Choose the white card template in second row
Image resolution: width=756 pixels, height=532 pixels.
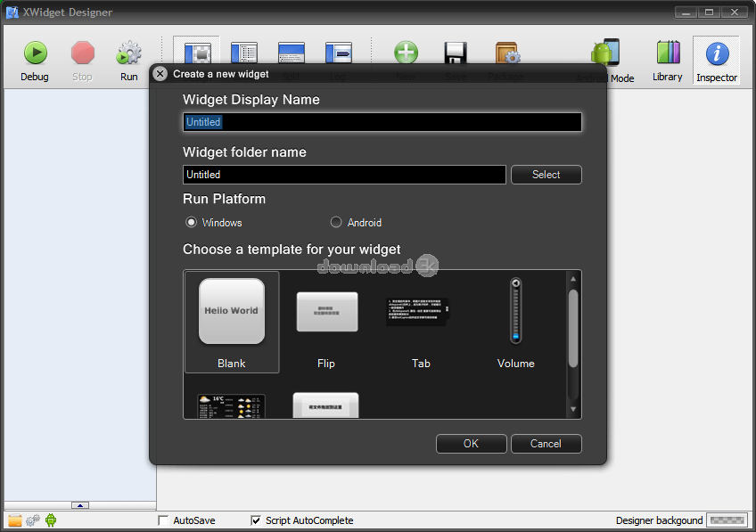326,405
